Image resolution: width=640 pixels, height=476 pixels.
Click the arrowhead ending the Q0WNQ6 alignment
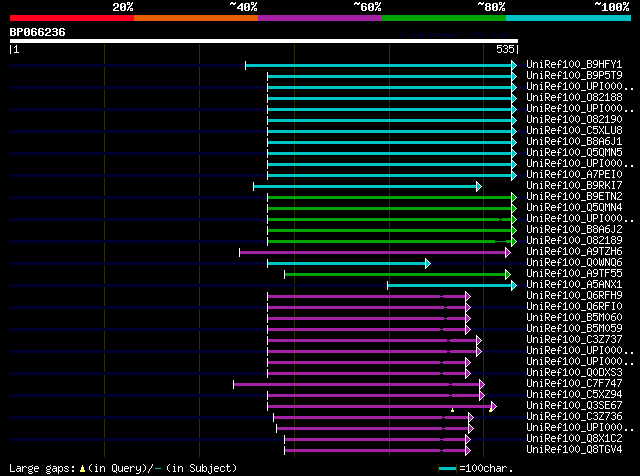pyautogui.click(x=428, y=264)
